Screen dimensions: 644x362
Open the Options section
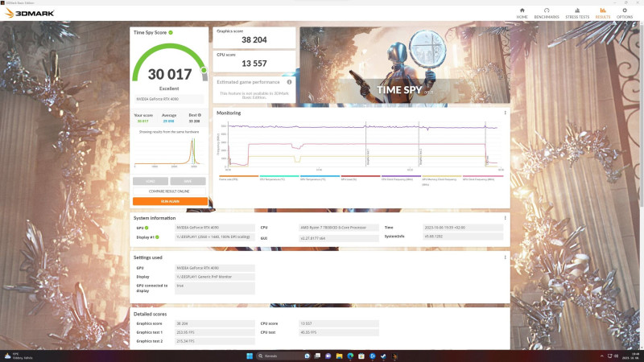[625, 13]
